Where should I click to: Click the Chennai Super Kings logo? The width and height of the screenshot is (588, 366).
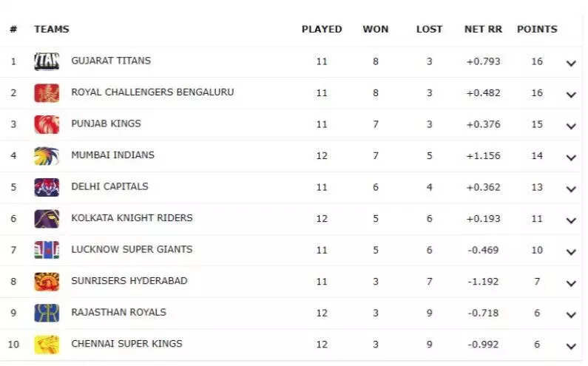pos(47,345)
